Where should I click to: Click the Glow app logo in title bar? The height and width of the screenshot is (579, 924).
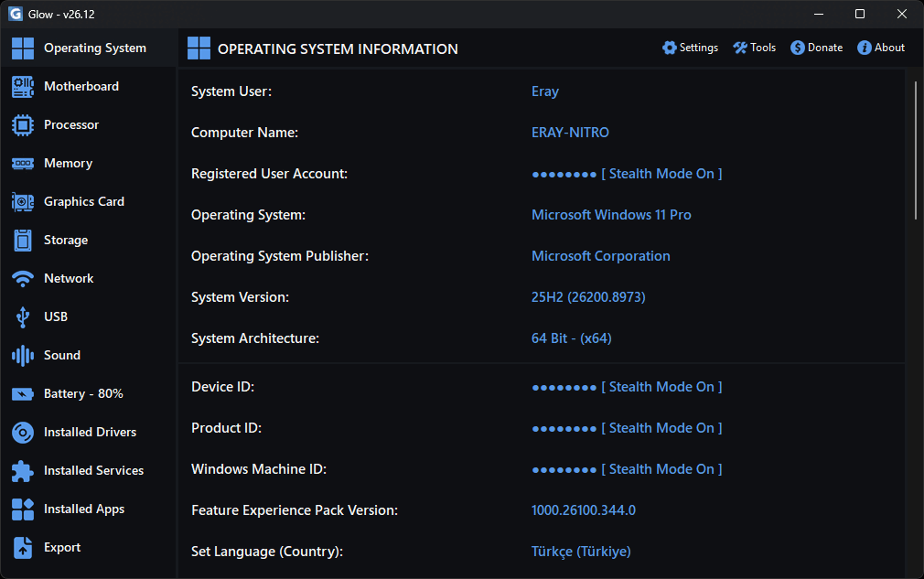click(16, 14)
